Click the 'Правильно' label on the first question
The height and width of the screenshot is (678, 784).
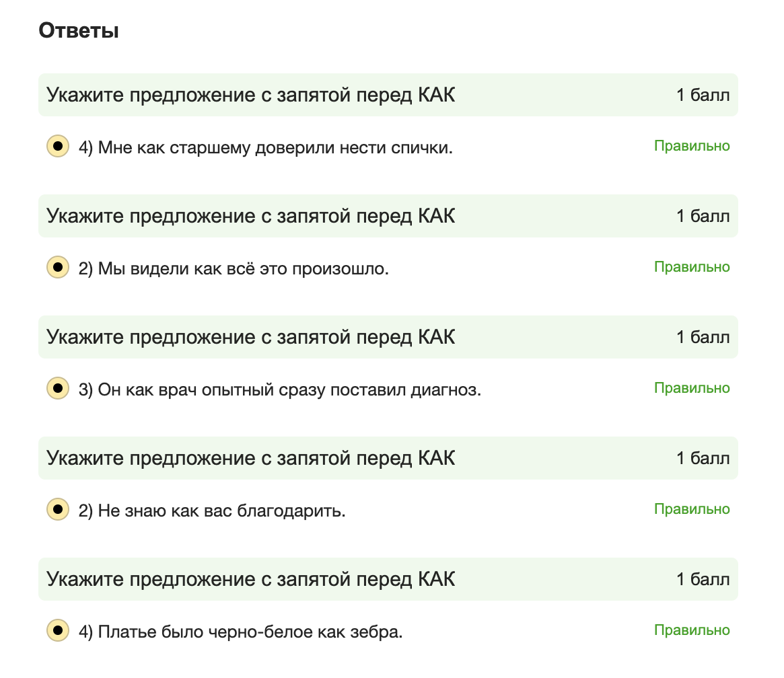[x=690, y=145]
